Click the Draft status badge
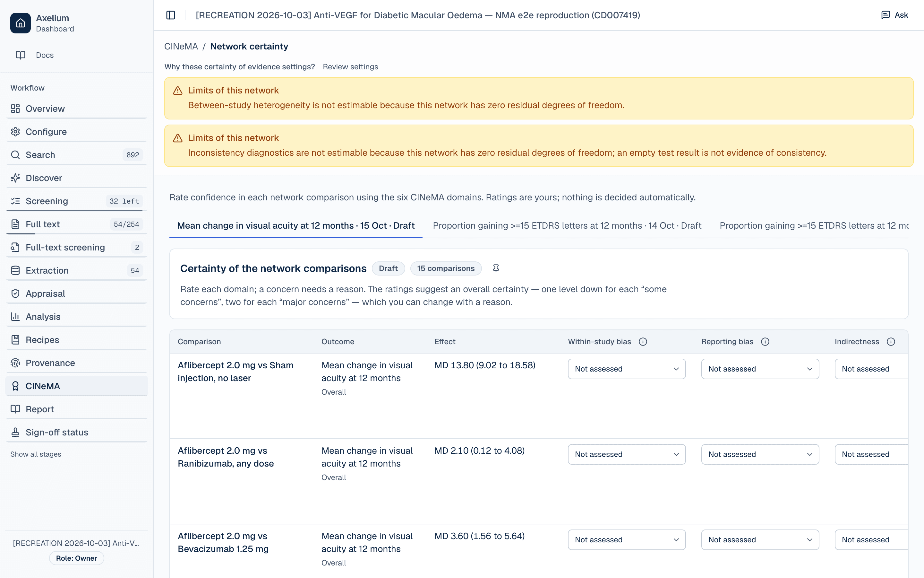This screenshot has height=578, width=924. pyautogui.click(x=388, y=268)
